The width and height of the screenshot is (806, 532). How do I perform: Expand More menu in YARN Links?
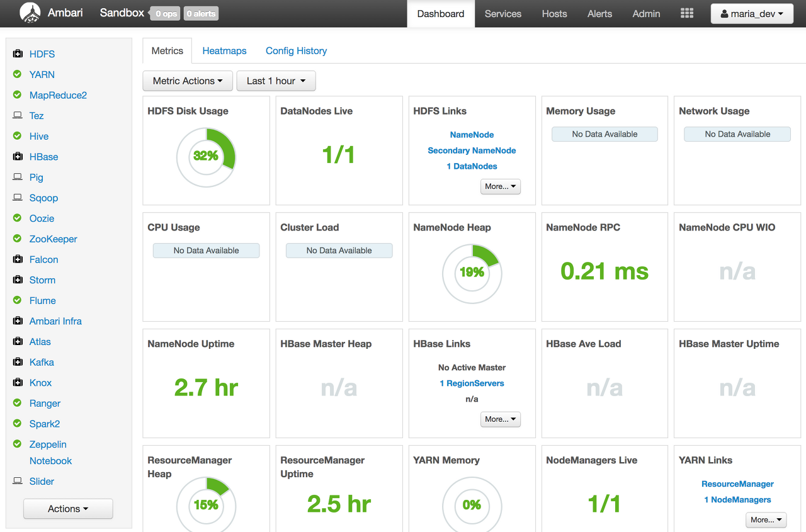pyautogui.click(x=766, y=520)
